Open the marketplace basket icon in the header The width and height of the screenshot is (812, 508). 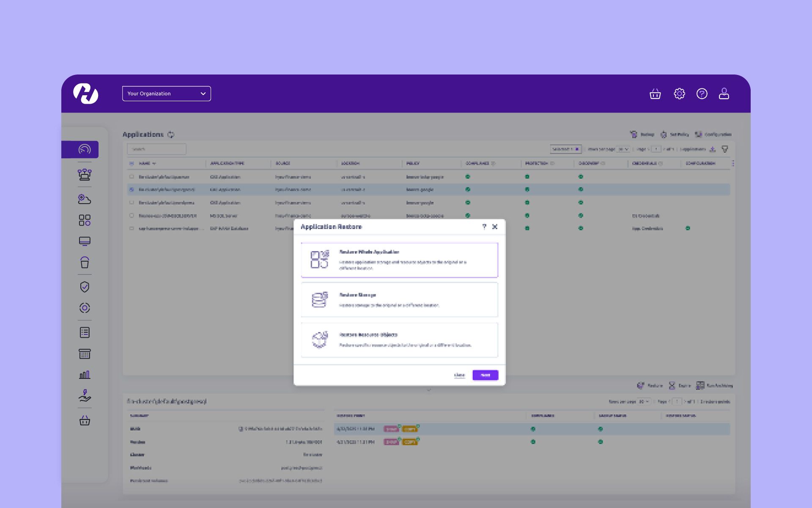[655, 94]
